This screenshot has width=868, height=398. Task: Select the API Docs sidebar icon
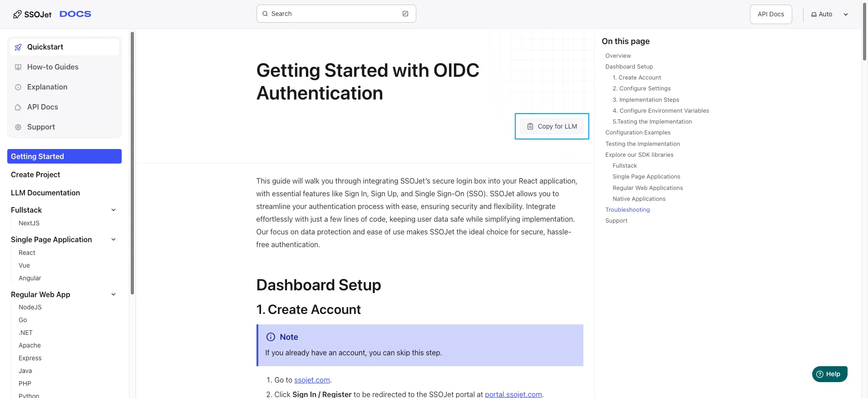click(18, 107)
